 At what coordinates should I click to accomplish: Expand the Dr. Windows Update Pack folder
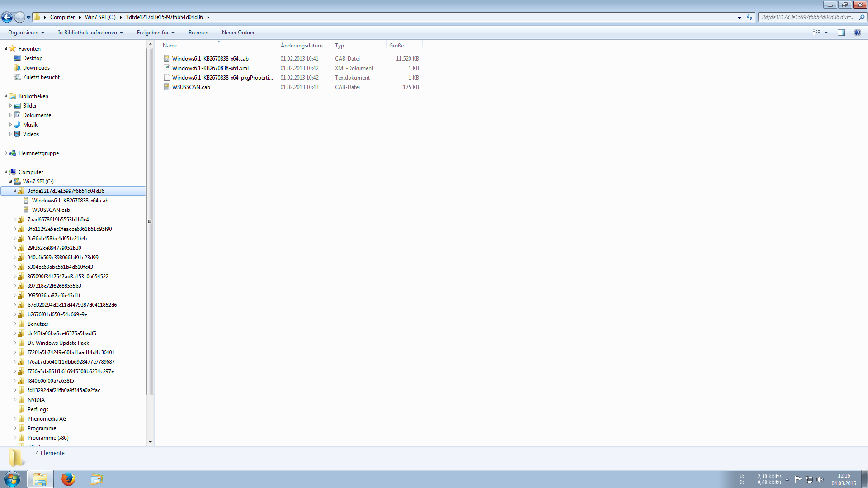click(15, 343)
